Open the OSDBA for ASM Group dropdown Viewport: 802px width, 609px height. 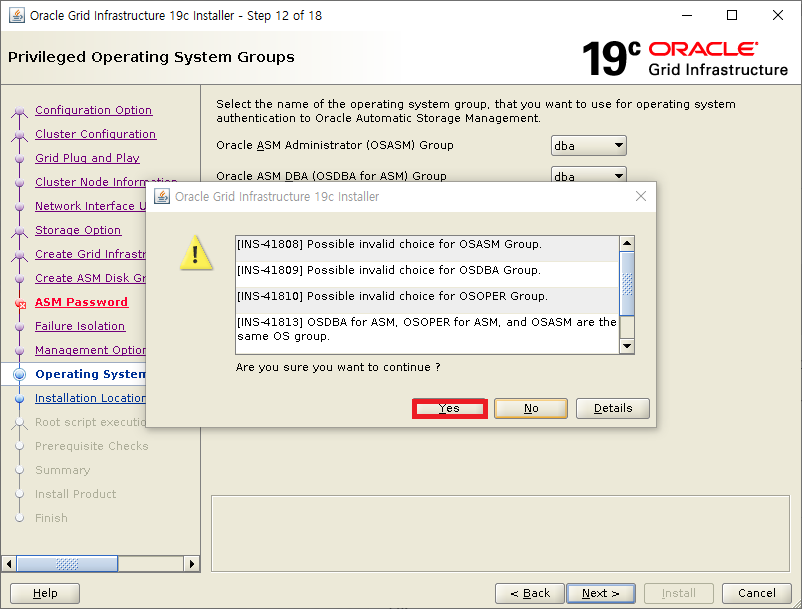[x=588, y=174]
